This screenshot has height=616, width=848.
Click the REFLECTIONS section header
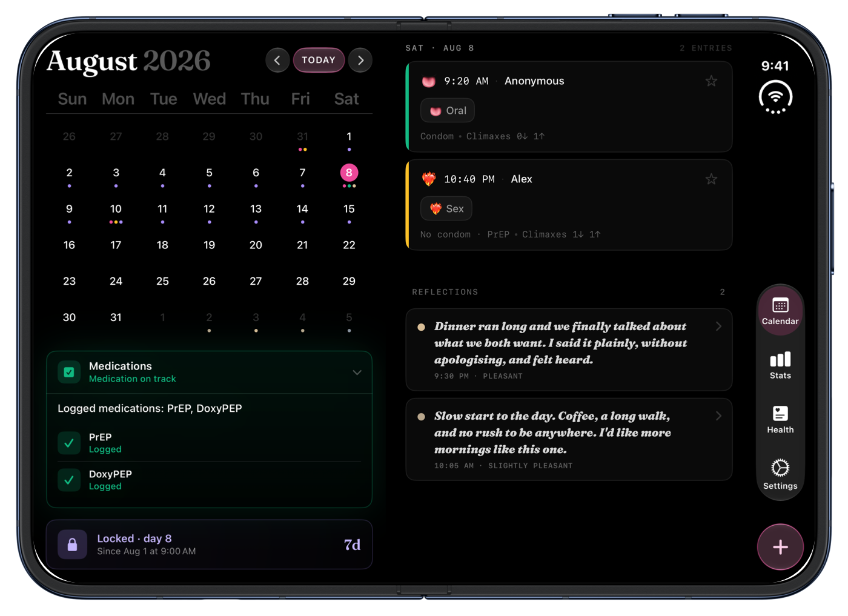click(x=445, y=292)
